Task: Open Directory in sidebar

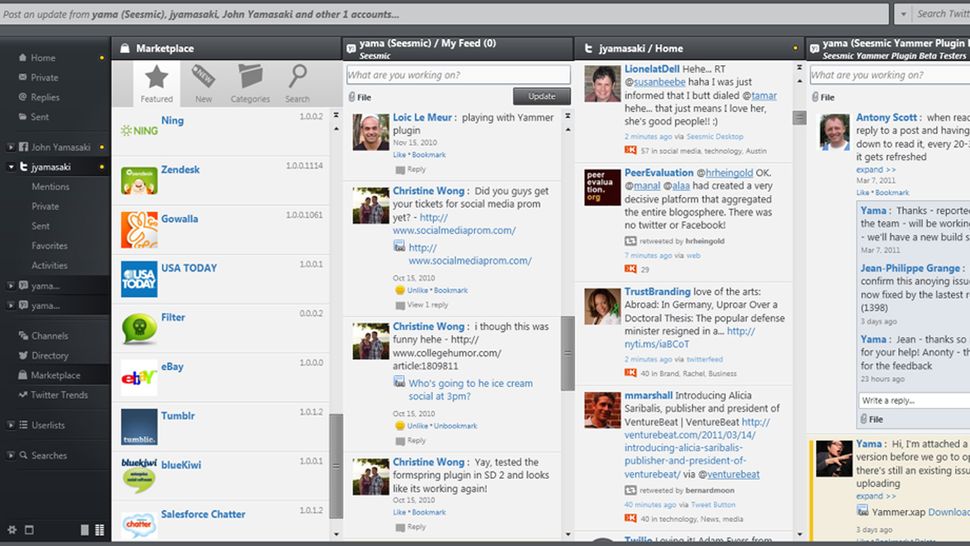Action: tap(49, 356)
